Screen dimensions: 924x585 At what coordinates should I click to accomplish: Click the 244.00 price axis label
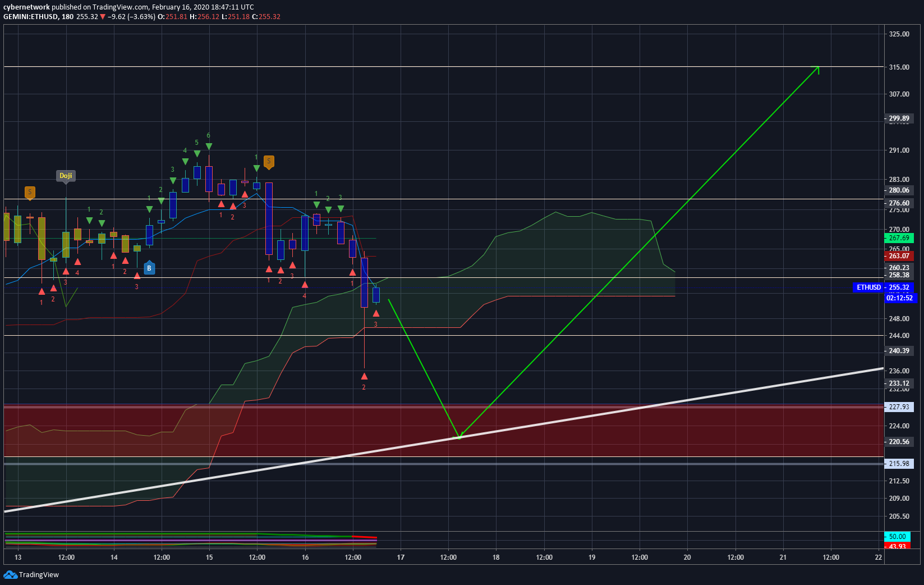[899, 336]
